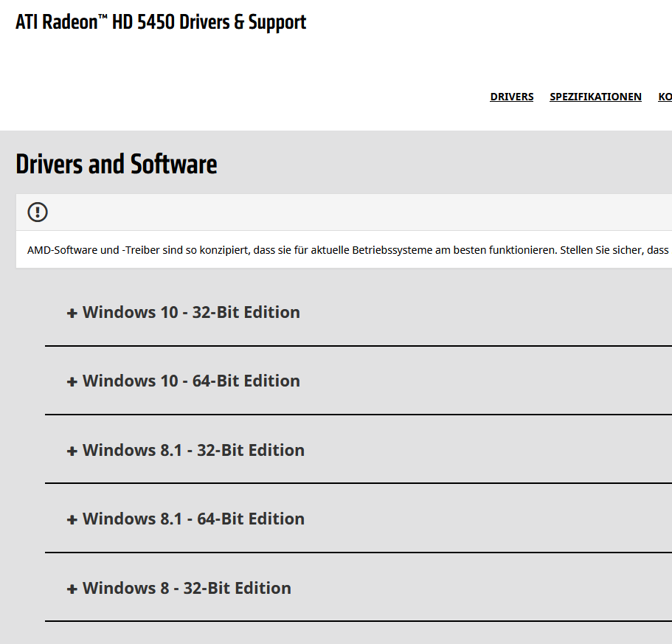Click the 'Drivers and Software' heading
Viewport: 672px width, 644px height.
pos(117,164)
